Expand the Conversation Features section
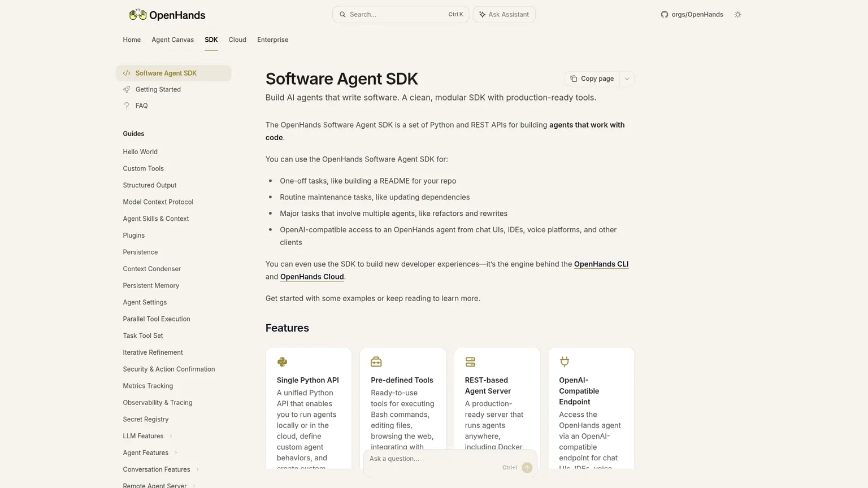 (197, 469)
